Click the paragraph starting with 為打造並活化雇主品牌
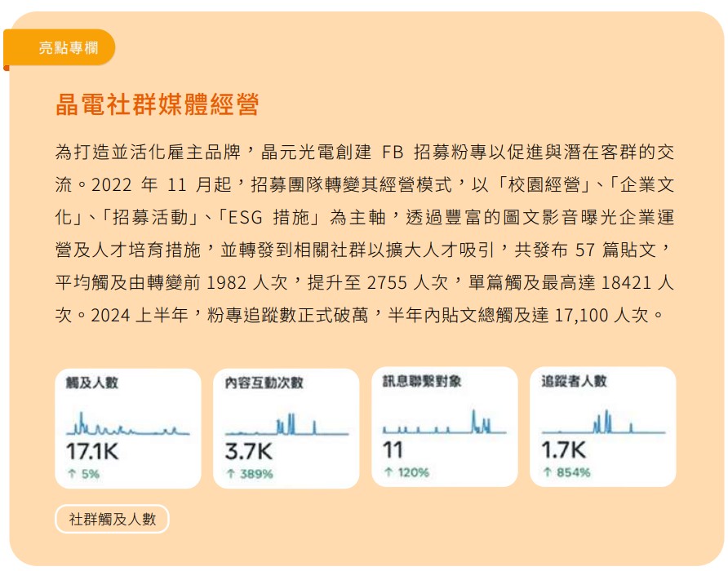This screenshot has width=728, height=571. point(364,233)
